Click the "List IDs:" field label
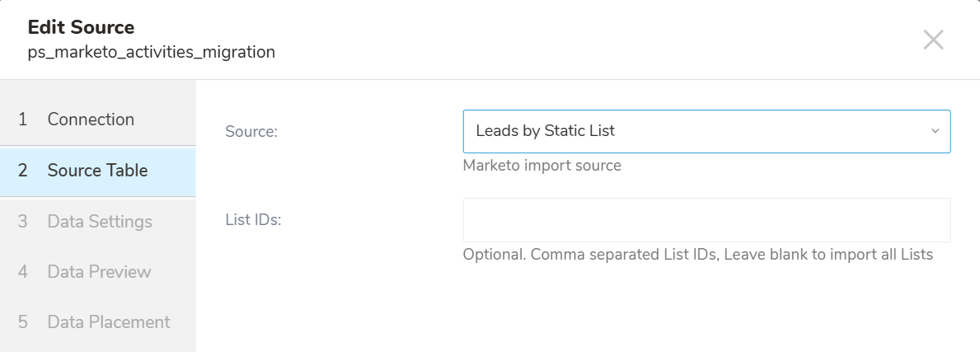This screenshot has height=352, width=980. tap(253, 220)
